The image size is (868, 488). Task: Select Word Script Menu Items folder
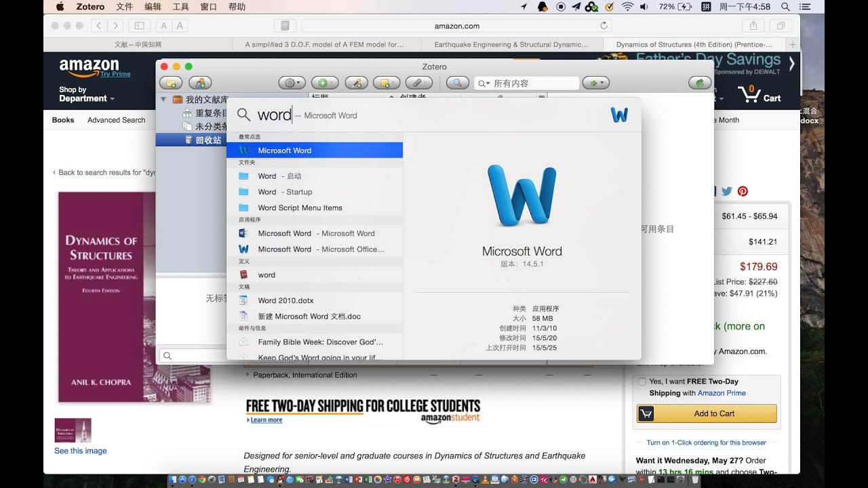point(315,208)
